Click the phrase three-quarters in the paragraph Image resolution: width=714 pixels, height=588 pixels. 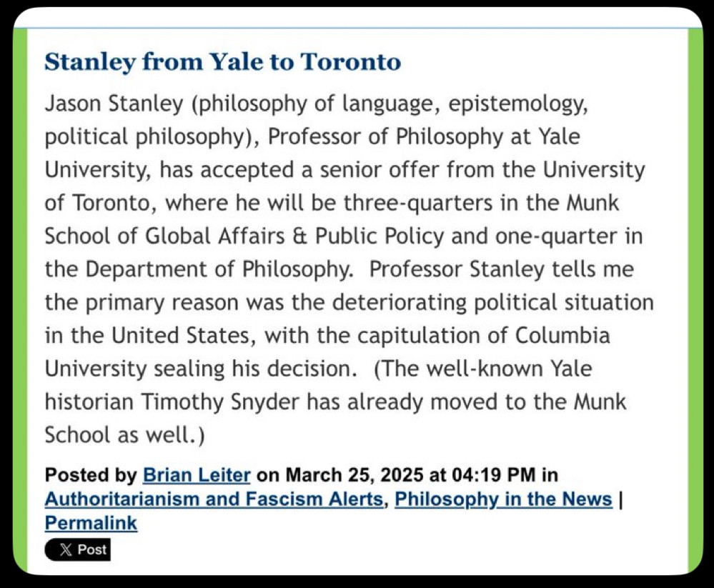[418, 203]
